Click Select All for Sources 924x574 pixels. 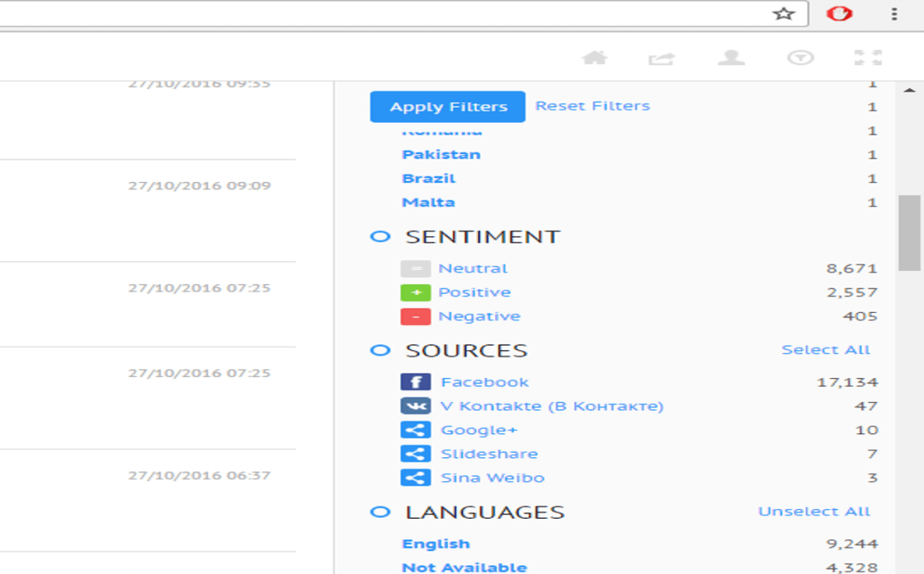click(x=825, y=350)
